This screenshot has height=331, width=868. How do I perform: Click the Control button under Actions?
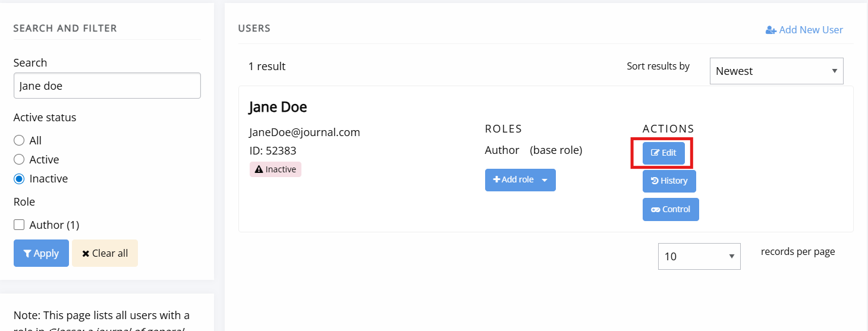tap(671, 209)
